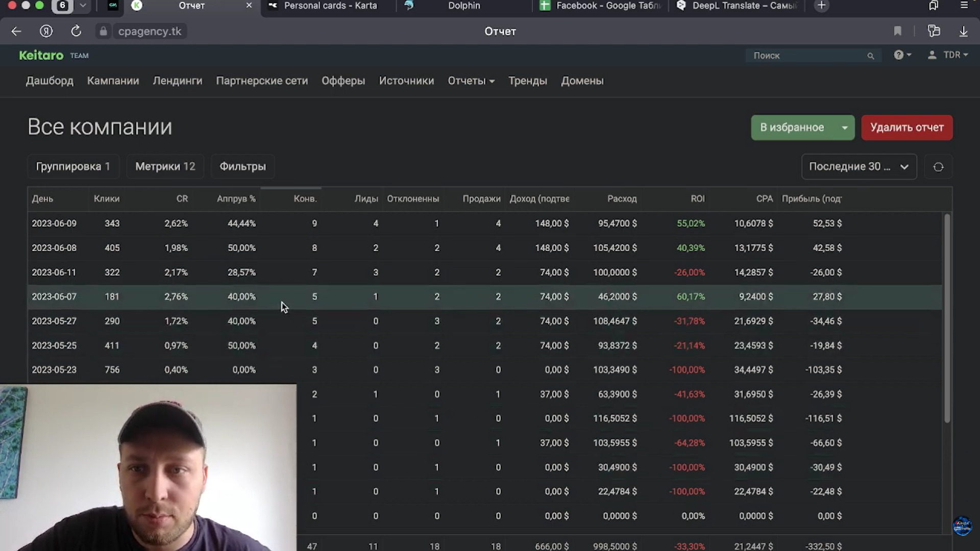Close the Отчет browser tab
This screenshot has height=551, width=980.
click(x=249, y=6)
